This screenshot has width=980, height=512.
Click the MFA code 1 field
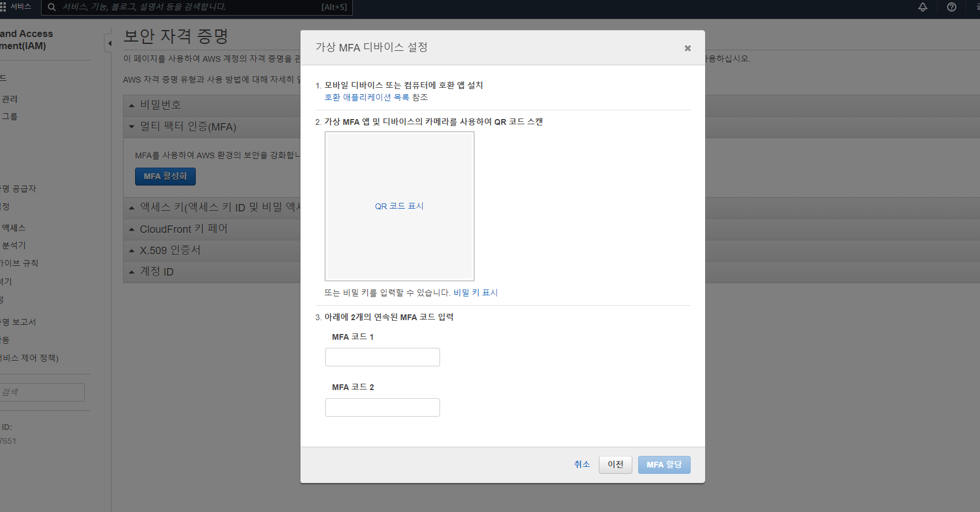[382, 357]
